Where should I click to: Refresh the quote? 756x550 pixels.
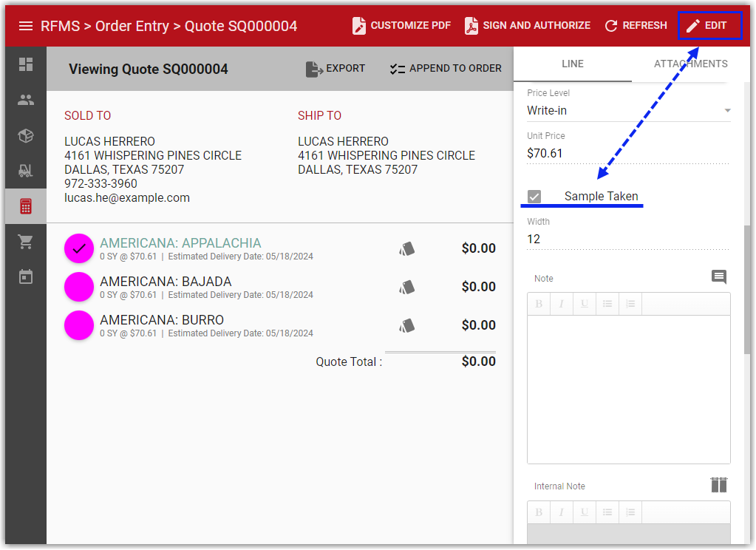[x=636, y=26]
